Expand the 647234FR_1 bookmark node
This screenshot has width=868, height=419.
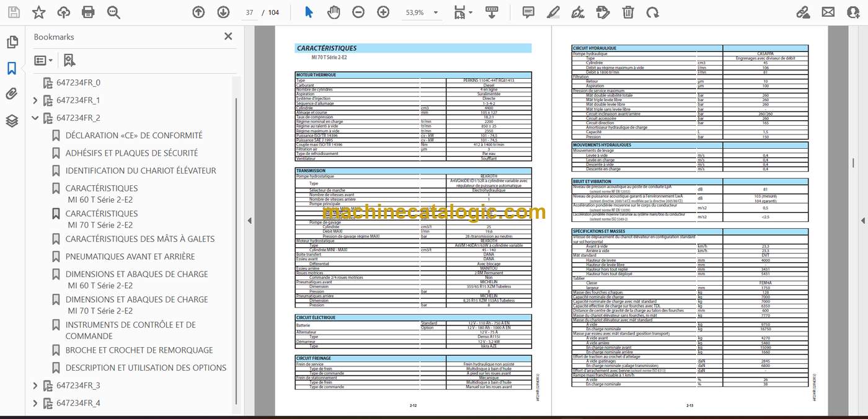pos(35,100)
